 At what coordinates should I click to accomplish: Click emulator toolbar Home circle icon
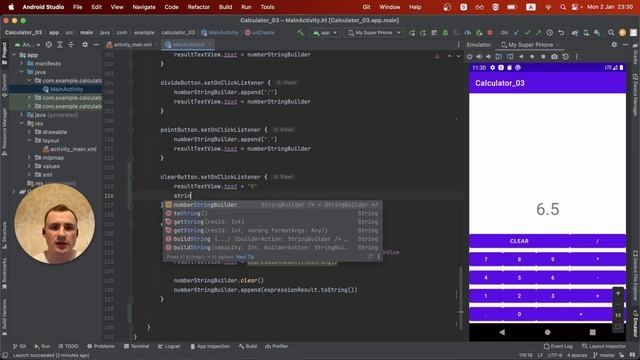(x=532, y=56)
